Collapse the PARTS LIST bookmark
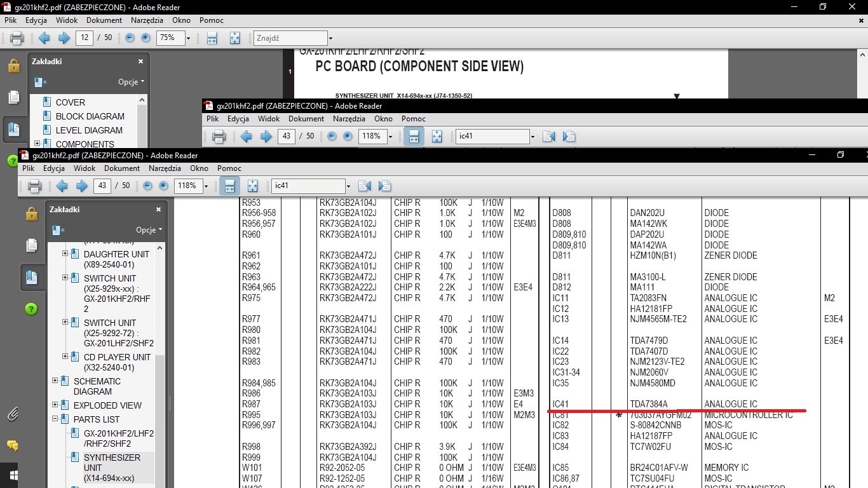This screenshot has width=868, height=488. pos(55,419)
